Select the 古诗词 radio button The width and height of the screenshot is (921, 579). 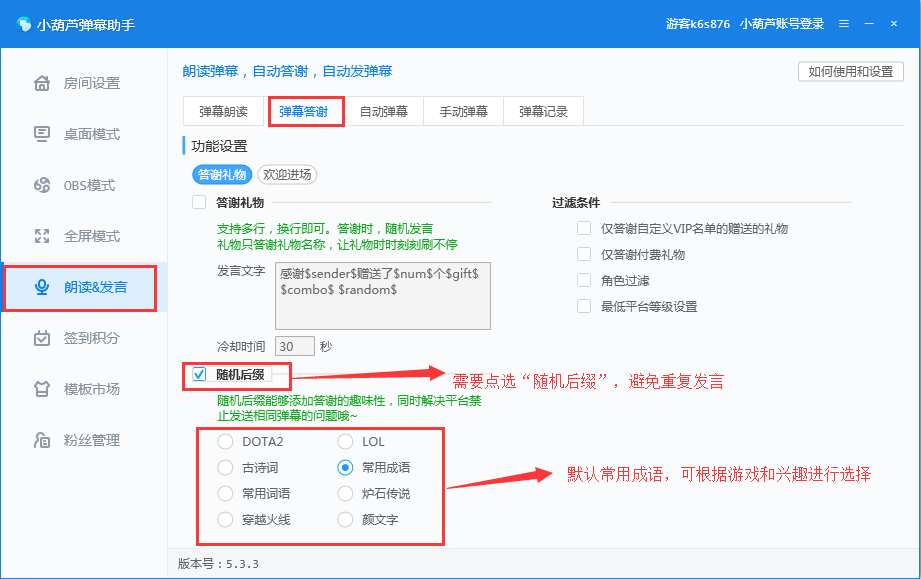[225, 467]
